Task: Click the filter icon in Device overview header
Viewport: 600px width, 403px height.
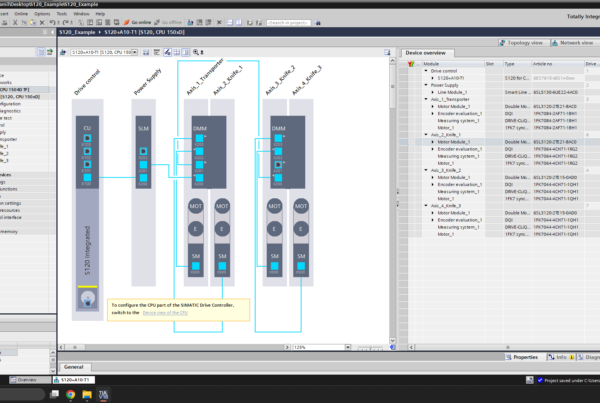Action: 409,62
